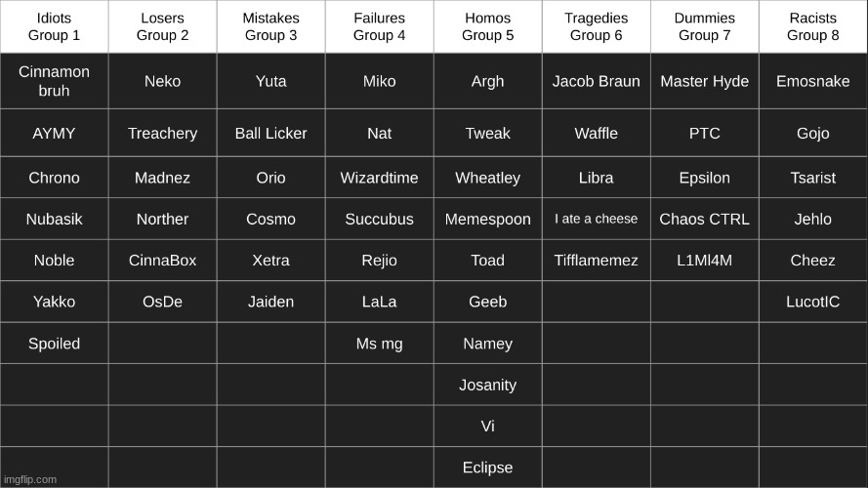This screenshot has width=868, height=488.
Task: Click the Chaos CTRL cell
Action: [x=705, y=219]
